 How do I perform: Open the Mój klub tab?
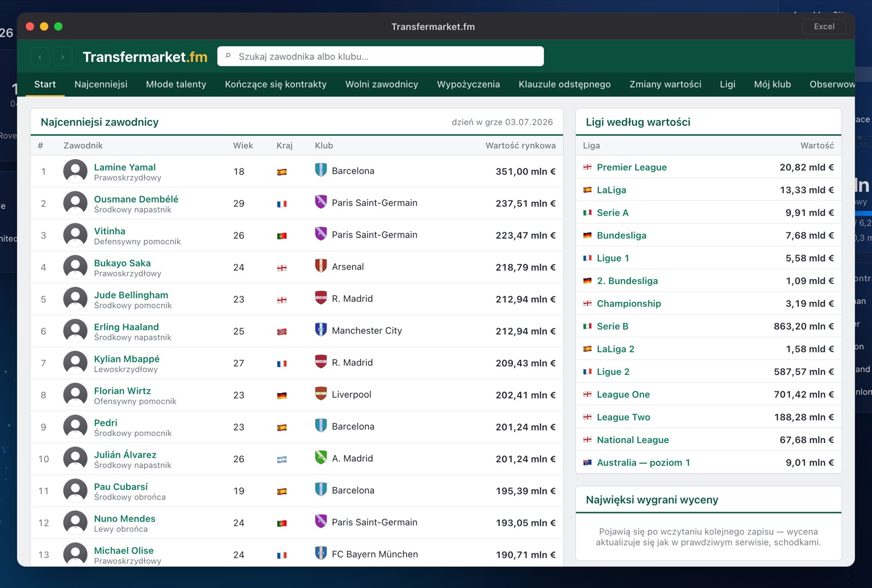[772, 84]
